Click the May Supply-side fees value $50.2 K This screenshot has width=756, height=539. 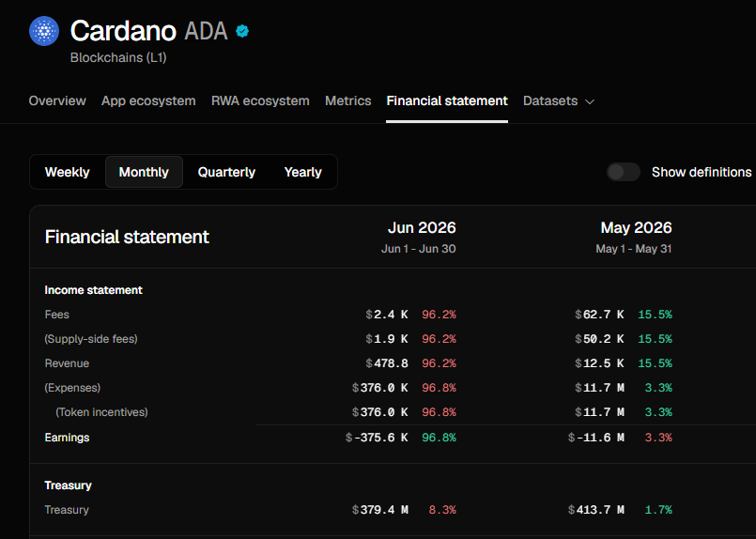[x=599, y=339]
